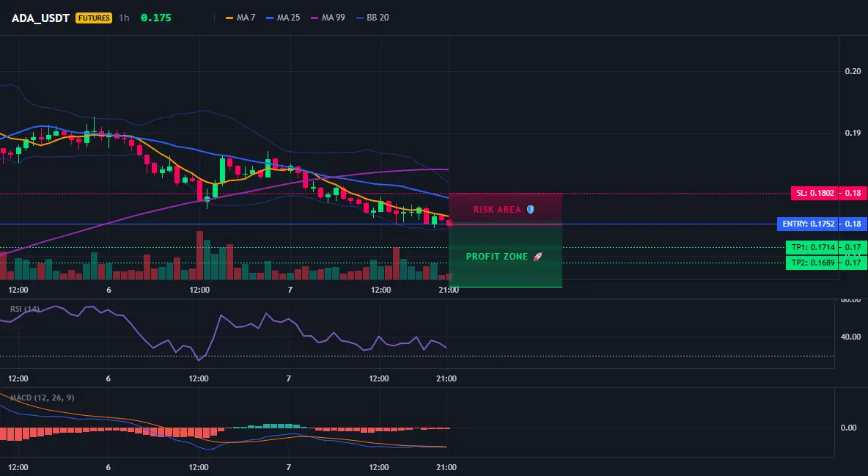Click the 0.20 price axis label
868x476 pixels.
point(853,71)
